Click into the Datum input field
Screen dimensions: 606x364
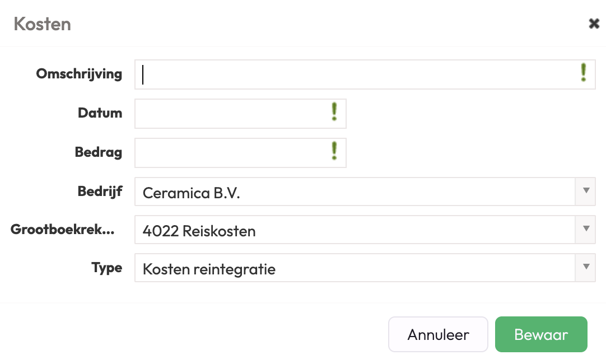230,114
